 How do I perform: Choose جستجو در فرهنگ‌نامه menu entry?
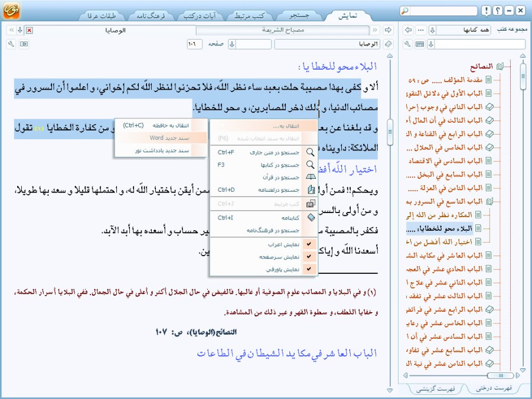click(264, 230)
